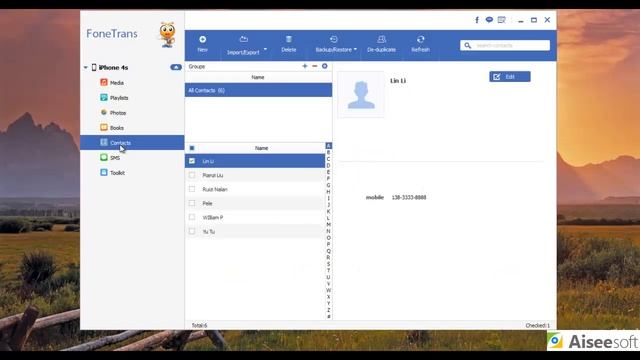The image size is (640, 360).
Task: Jump to letter A in alphabet index
Action: (329, 146)
